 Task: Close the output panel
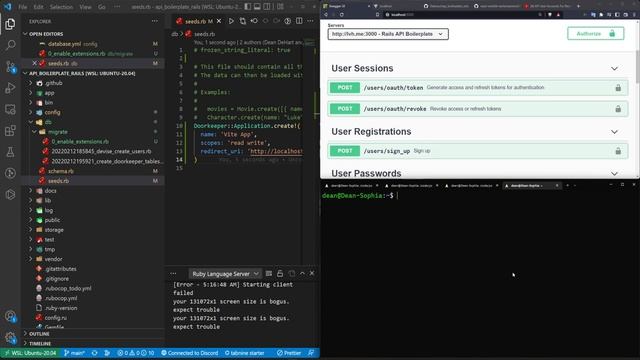(312, 273)
